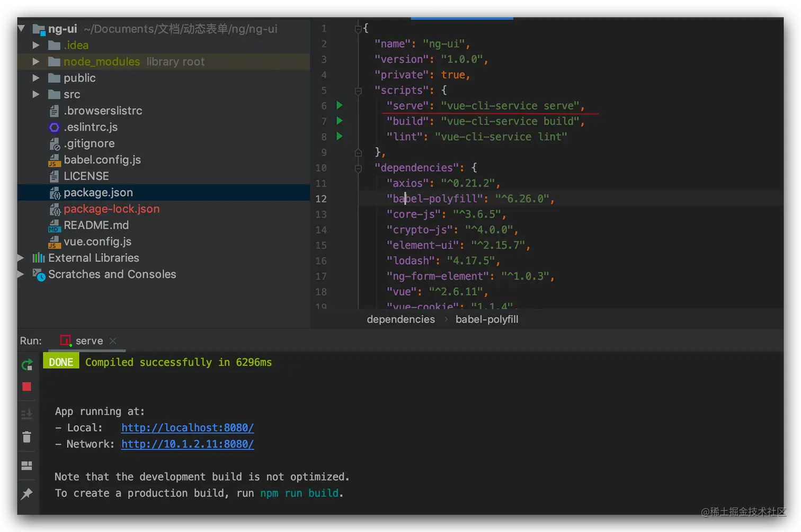The image size is (801, 532).
Task: Click the node_modules folder icon
Action: point(54,61)
